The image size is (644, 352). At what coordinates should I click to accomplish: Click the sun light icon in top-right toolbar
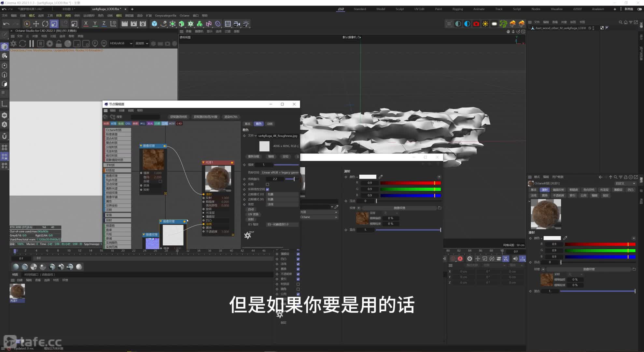pos(485,24)
